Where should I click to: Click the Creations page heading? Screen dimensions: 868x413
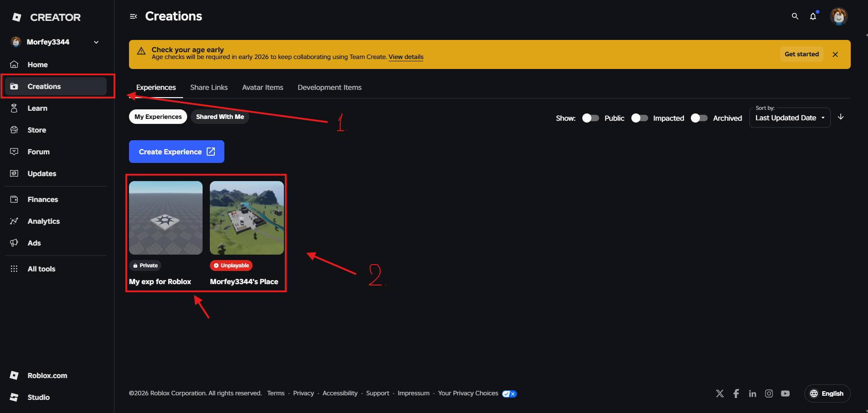(x=174, y=16)
